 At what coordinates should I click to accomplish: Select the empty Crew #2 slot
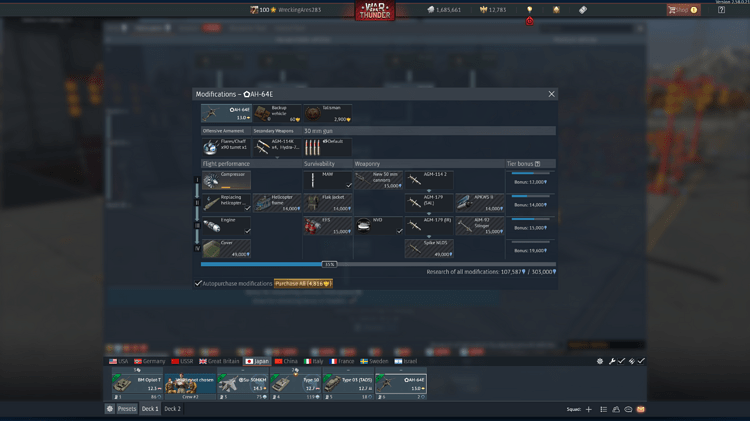click(190, 384)
